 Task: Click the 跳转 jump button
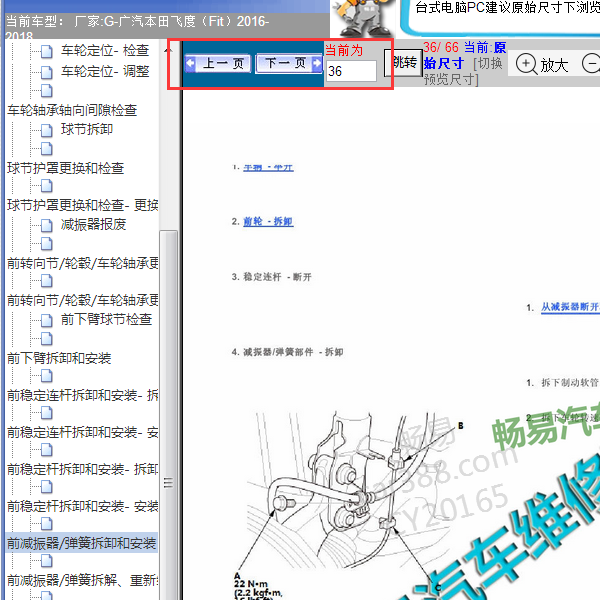pyautogui.click(x=404, y=63)
